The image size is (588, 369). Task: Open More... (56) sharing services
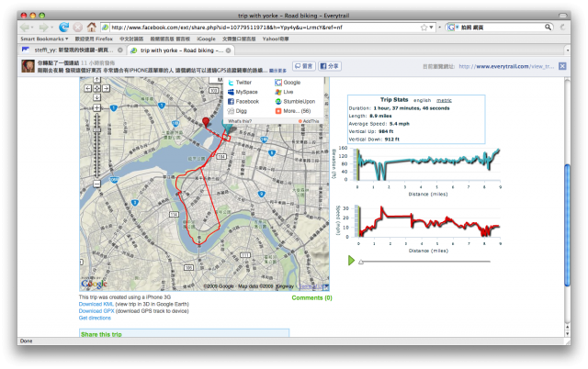click(293, 111)
